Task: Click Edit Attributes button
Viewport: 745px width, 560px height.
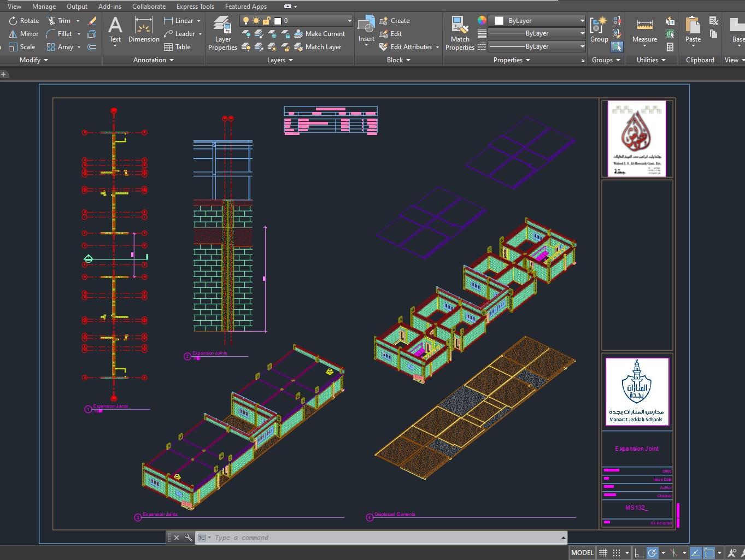Action: [x=406, y=47]
